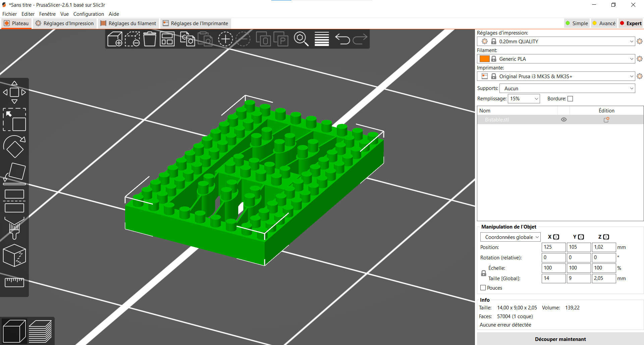
Task: Click the Z axis reset button
Action: tap(606, 237)
